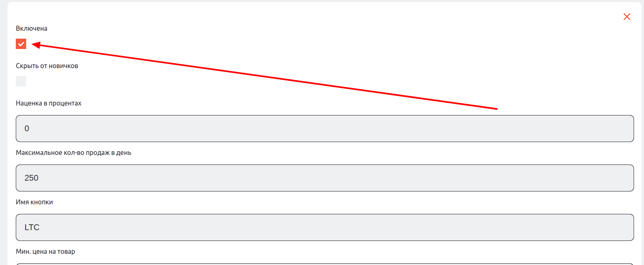644x265 pixels.
Task: Close the settings dialog with red X
Action: (x=627, y=17)
